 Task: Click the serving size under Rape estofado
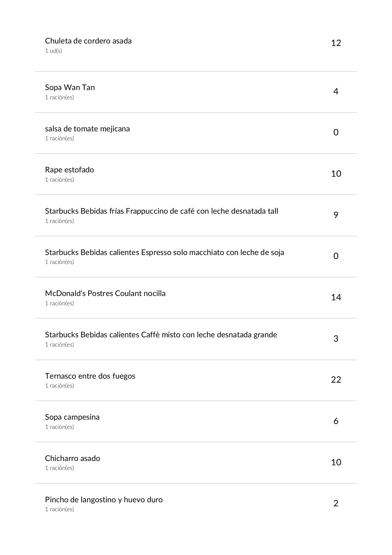pos(59,180)
